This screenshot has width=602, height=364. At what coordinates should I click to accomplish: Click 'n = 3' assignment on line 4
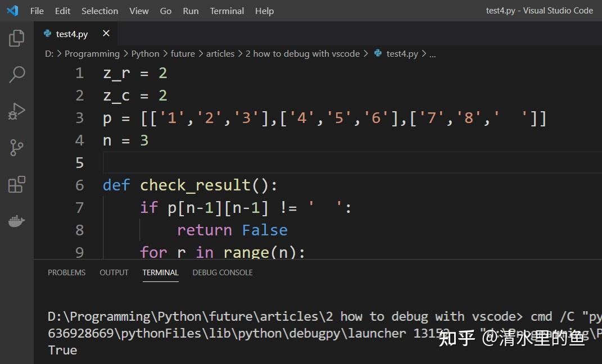125,140
